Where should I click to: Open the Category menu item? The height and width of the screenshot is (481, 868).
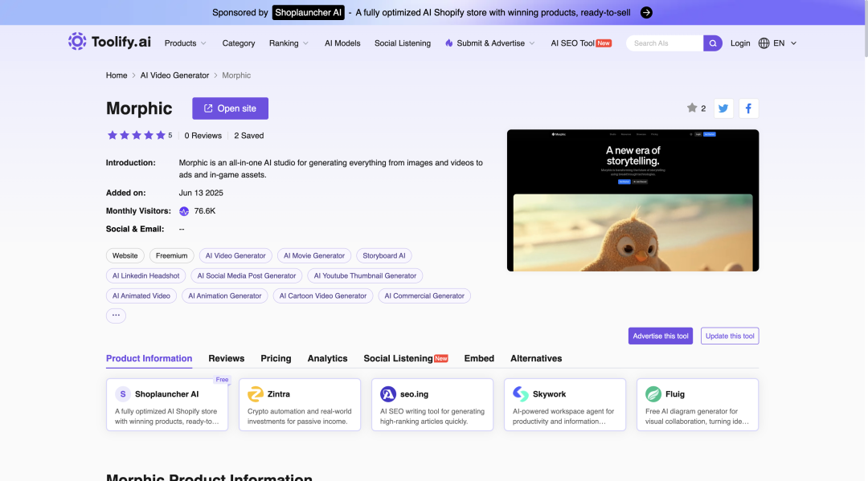pos(239,43)
